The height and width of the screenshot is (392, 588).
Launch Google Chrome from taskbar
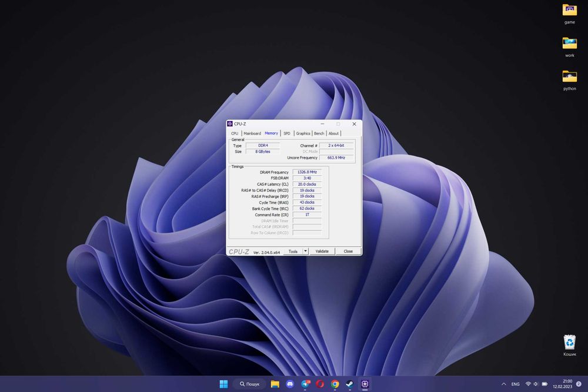335,384
